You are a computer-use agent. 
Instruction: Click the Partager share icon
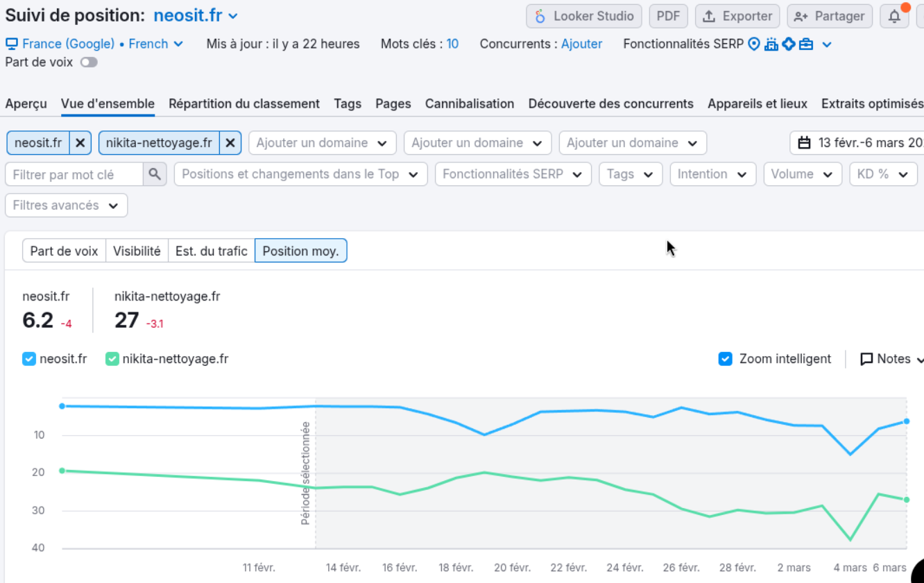point(801,15)
